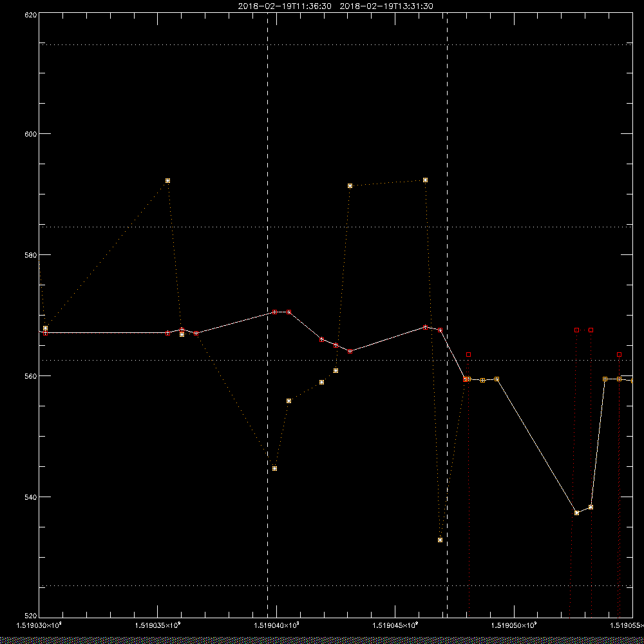Click the second vertical dashed time marker
The height and width of the screenshot is (644, 644).
[x=448, y=315]
